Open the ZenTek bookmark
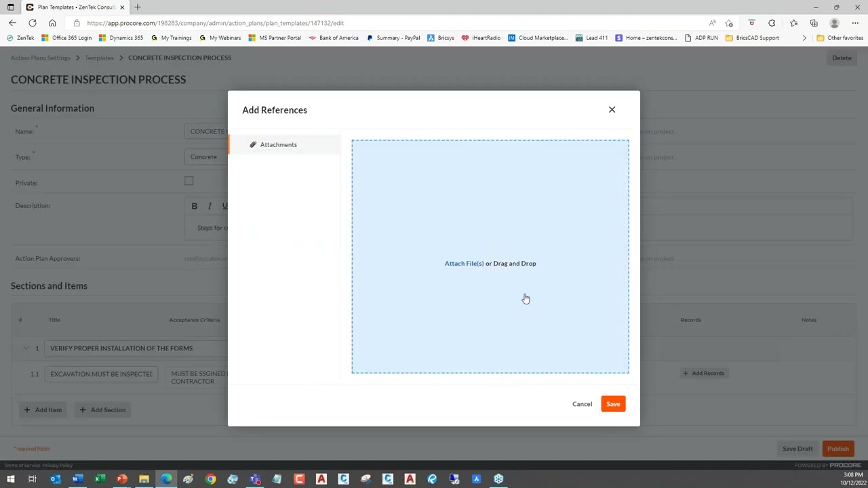Screen dimensions: 868x488 coord(20,38)
